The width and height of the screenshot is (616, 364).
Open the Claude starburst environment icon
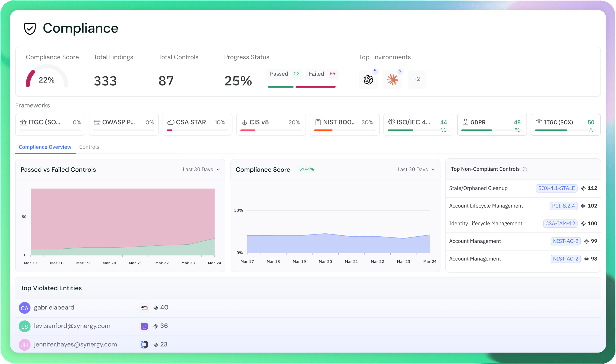[x=393, y=80]
